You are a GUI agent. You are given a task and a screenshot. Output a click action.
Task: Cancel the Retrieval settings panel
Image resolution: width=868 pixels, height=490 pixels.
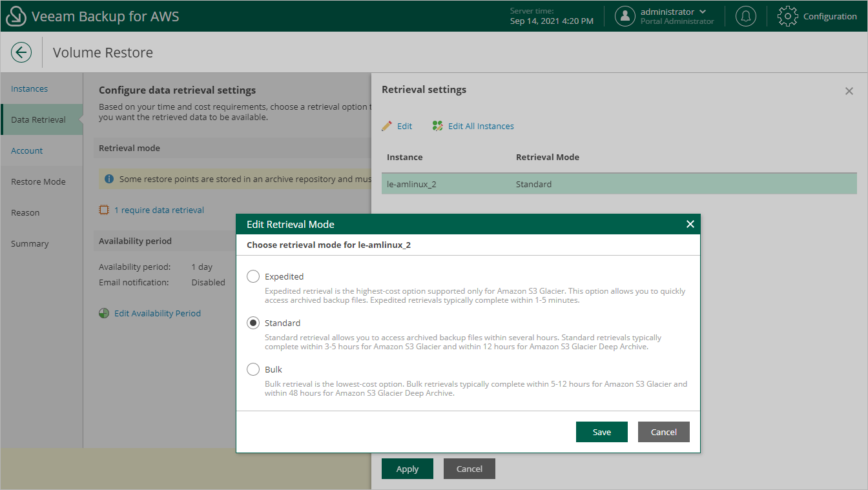pos(470,469)
